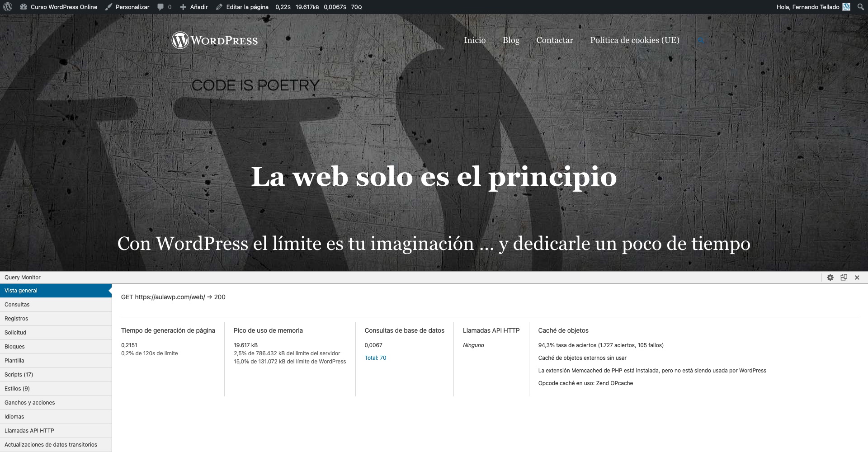Switch to Ganchos y acciones panel
Screen dimensions: 868x452
30,403
